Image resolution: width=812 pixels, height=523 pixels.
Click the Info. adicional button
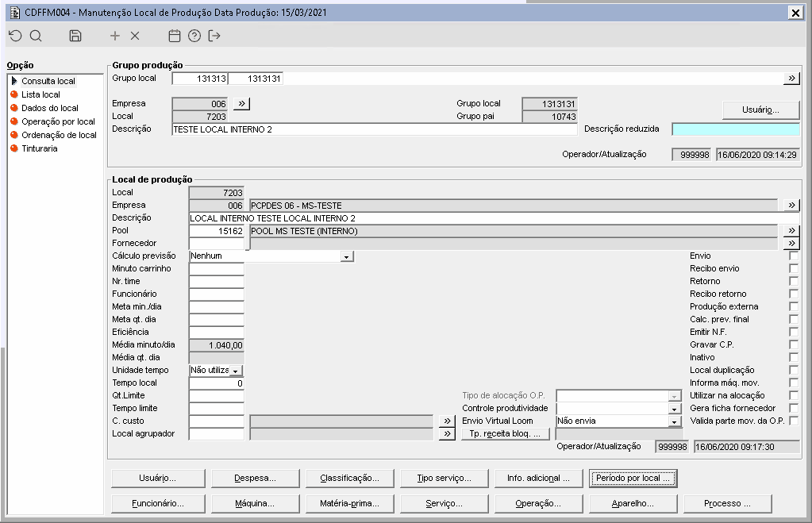539,478
